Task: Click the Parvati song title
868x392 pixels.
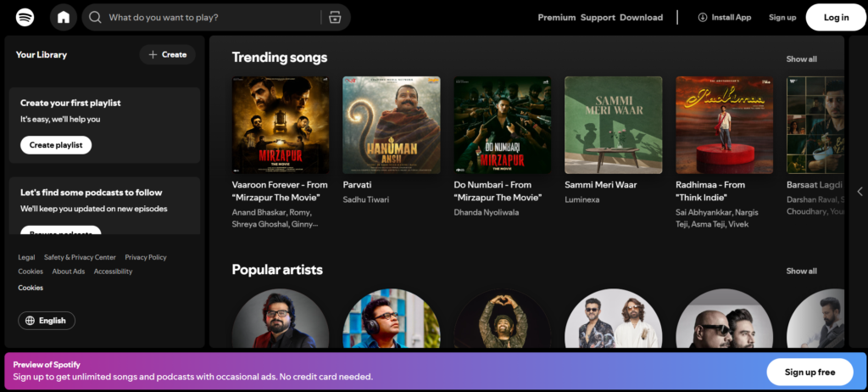Action: point(357,185)
